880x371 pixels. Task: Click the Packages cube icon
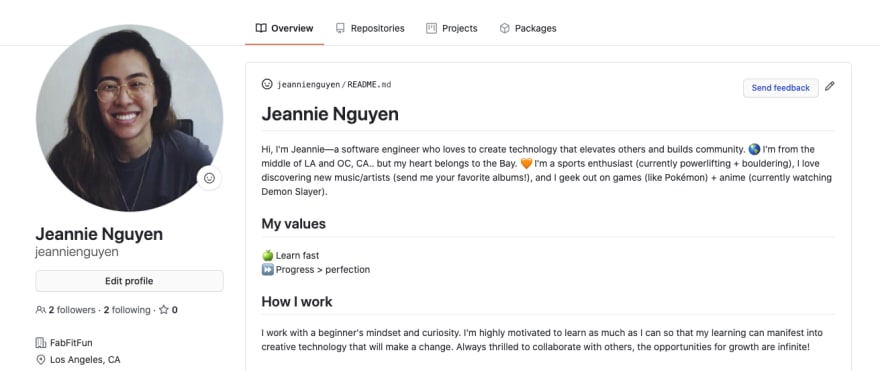click(x=505, y=28)
